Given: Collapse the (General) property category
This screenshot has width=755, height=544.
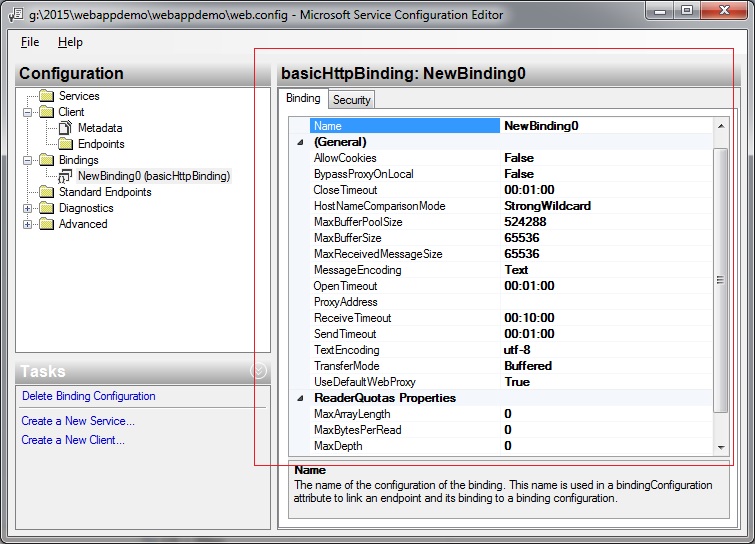Looking at the screenshot, I should [x=300, y=142].
